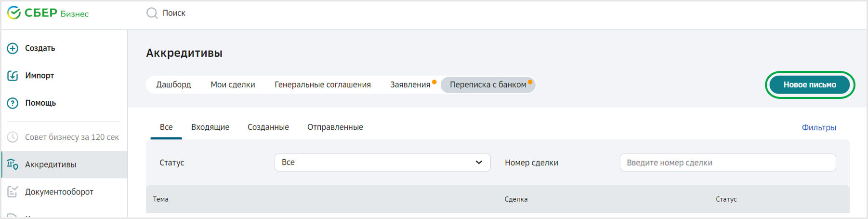Click the question mark Помощь icon

click(x=13, y=103)
